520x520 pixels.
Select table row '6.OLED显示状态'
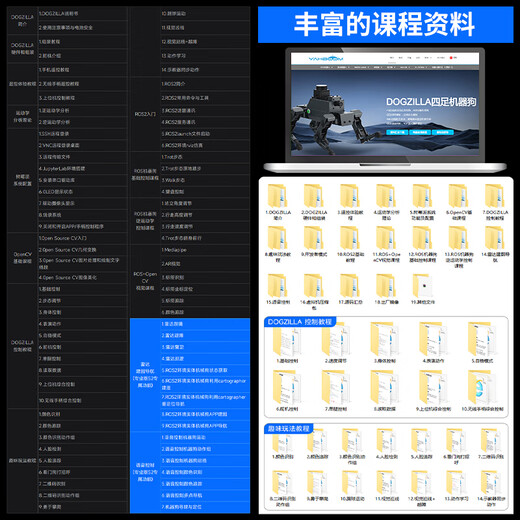(x=82, y=192)
